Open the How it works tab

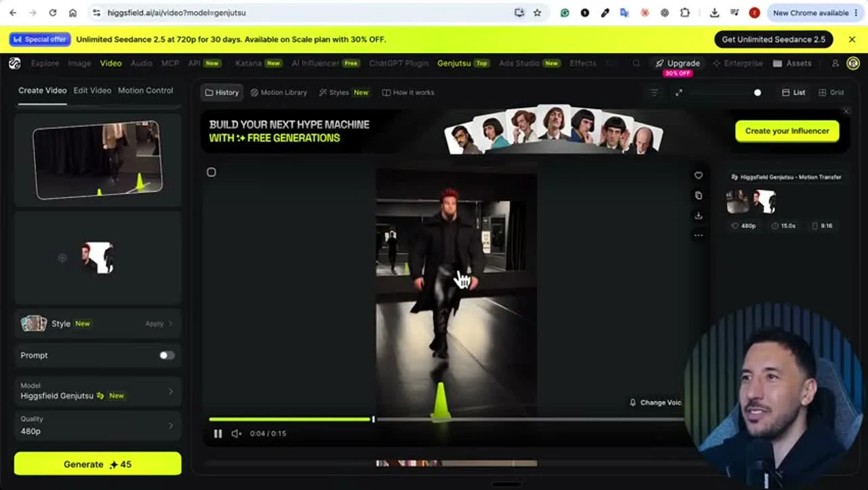pos(408,92)
